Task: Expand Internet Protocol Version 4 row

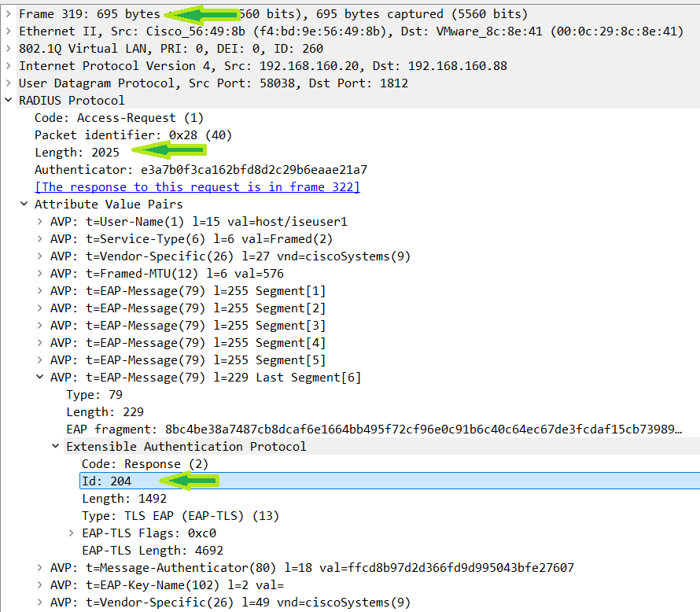Action: (x=8, y=66)
